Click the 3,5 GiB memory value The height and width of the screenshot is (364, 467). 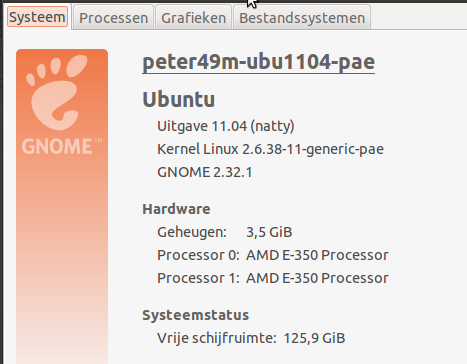[x=269, y=232]
